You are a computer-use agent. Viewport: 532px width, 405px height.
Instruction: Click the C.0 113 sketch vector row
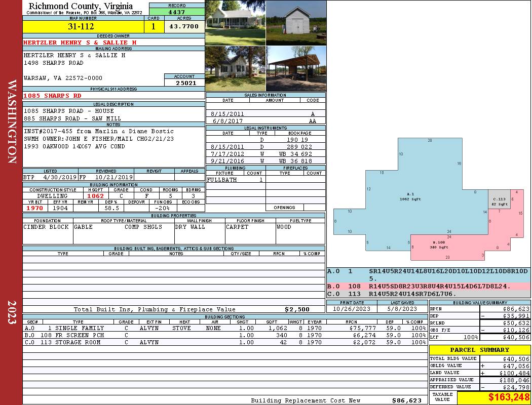[x=429, y=294]
